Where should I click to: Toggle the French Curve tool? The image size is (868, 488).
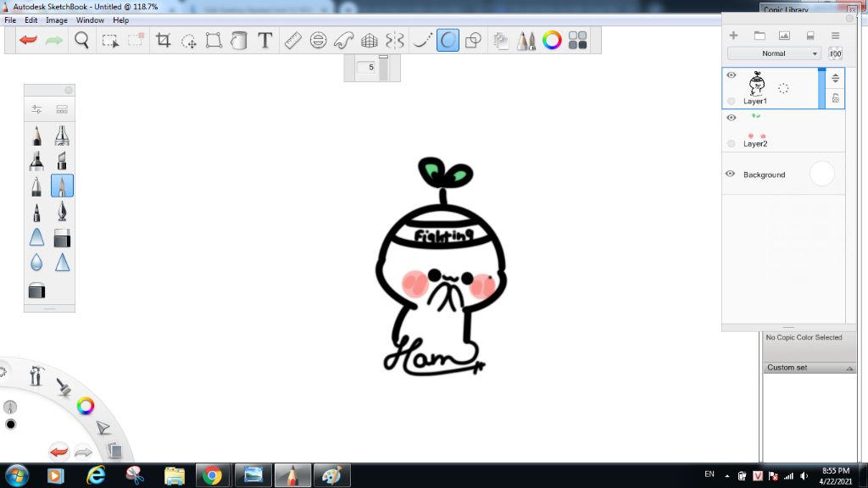point(344,41)
